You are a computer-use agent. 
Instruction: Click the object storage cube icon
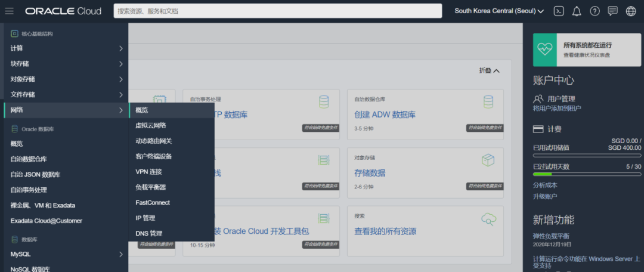488,160
